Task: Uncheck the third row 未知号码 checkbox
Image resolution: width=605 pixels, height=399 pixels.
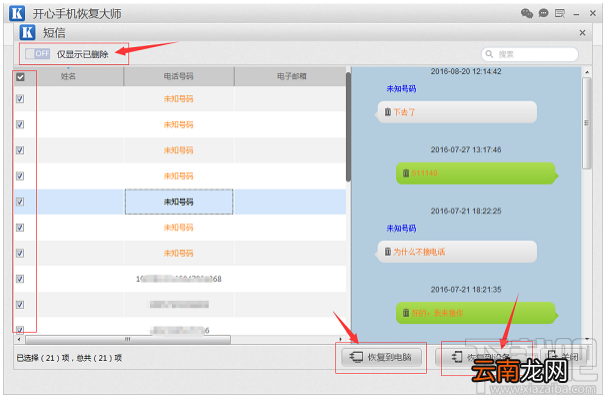Action: [x=20, y=150]
